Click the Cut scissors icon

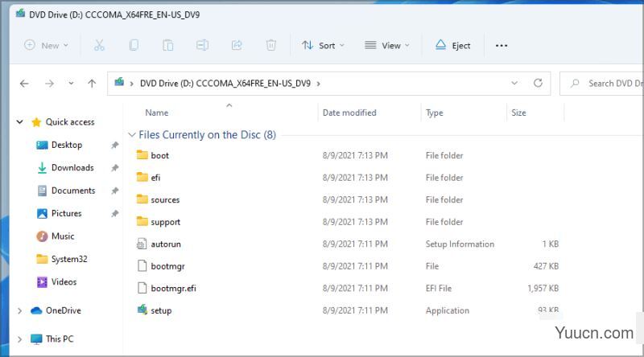99,45
